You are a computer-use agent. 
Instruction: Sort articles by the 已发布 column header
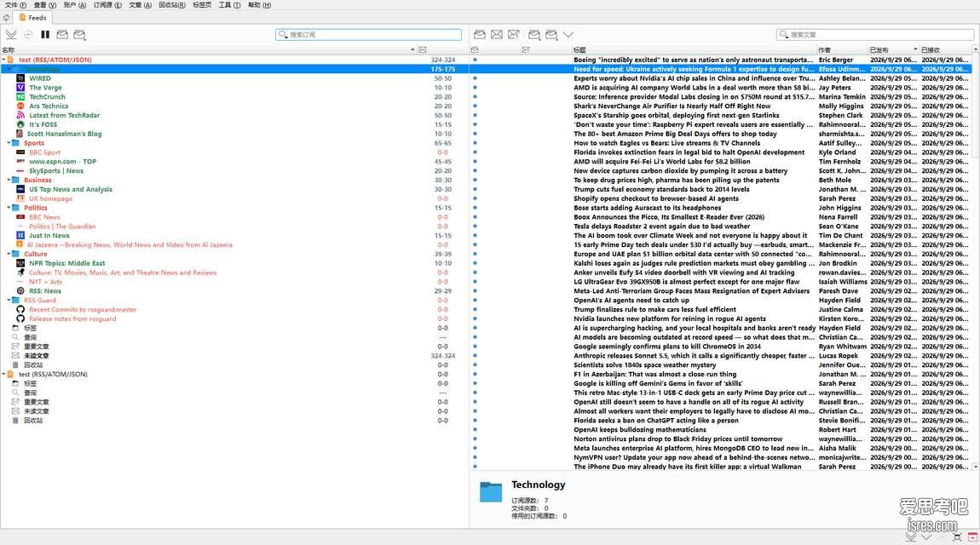click(x=894, y=50)
